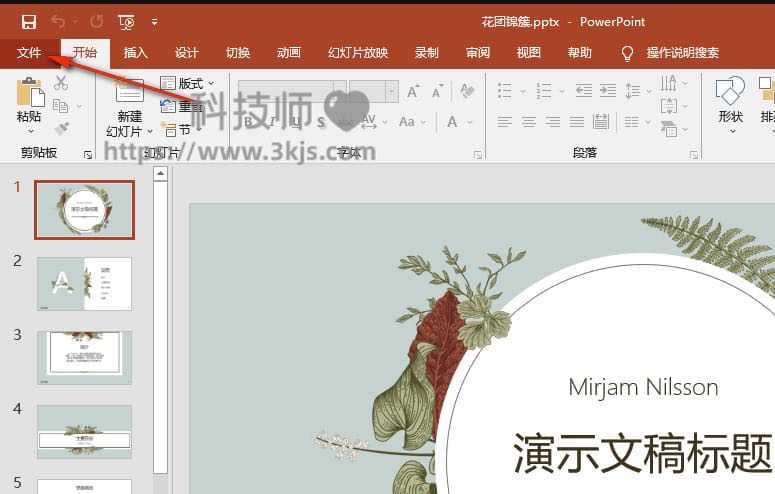Select slide 2 thumbnail
The width and height of the screenshot is (775, 494).
tap(85, 283)
